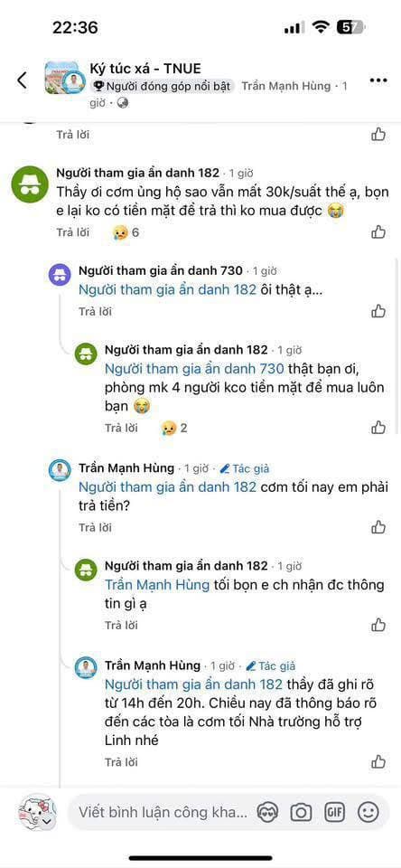Like the last reply mentioning Linh

click(378, 761)
